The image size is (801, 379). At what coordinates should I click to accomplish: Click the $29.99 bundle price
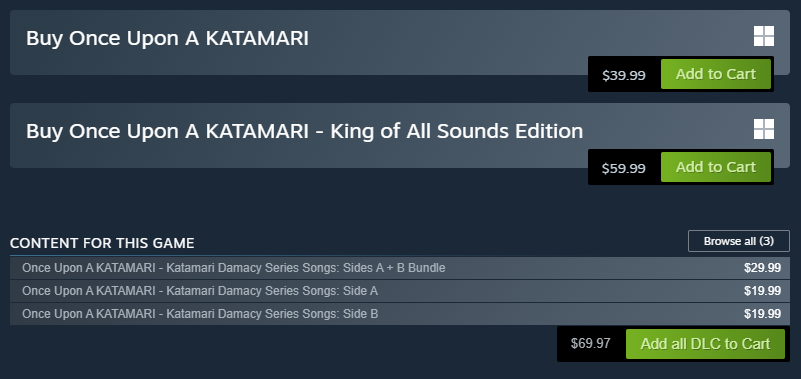coord(762,268)
